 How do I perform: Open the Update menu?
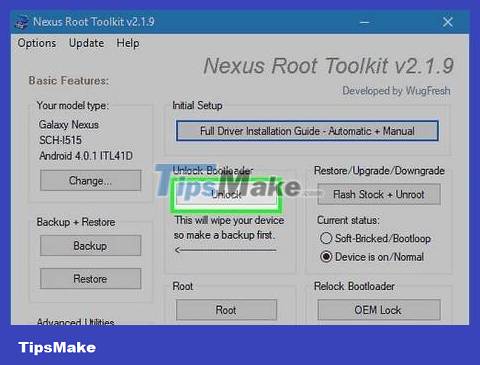click(86, 43)
